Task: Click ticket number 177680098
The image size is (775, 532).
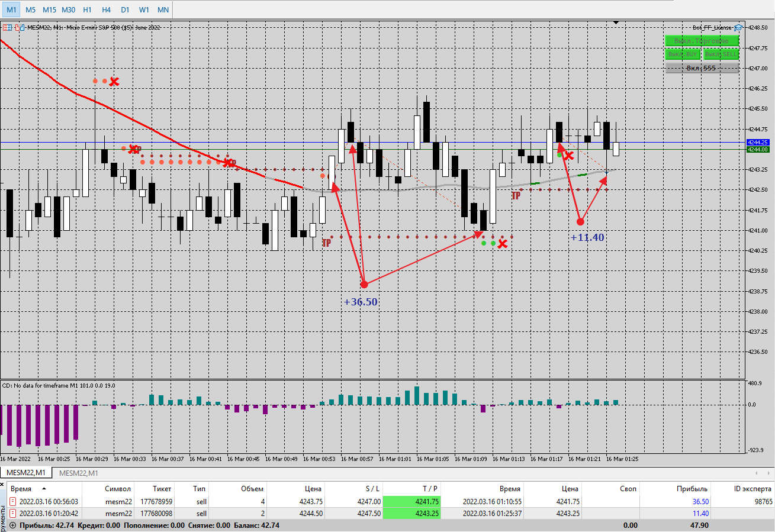Action: coord(155,514)
